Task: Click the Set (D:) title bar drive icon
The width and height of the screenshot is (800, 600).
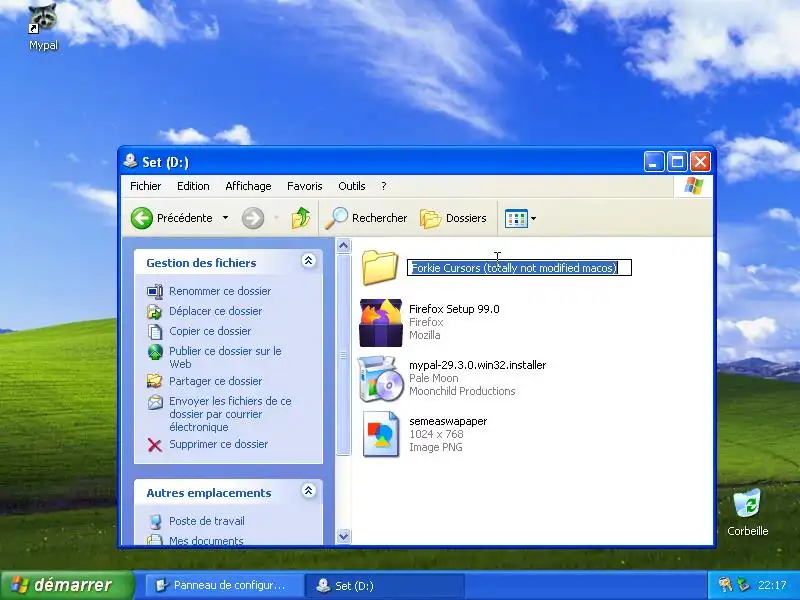Action: click(130, 161)
